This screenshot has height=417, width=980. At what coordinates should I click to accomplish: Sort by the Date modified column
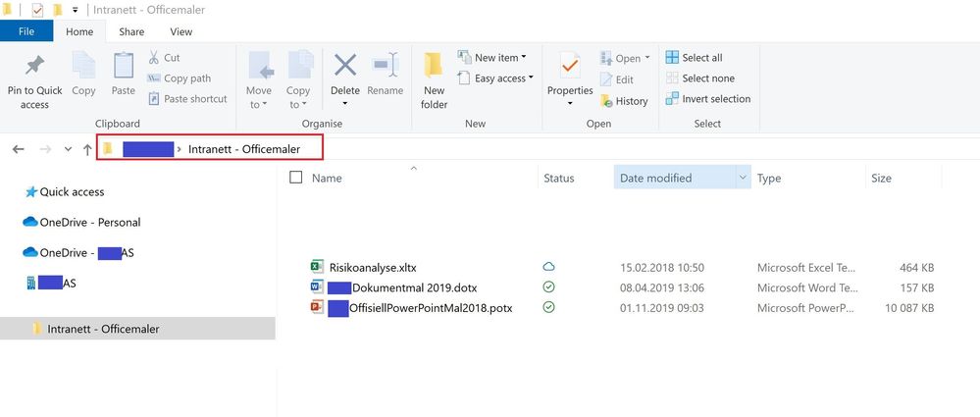[655, 179]
